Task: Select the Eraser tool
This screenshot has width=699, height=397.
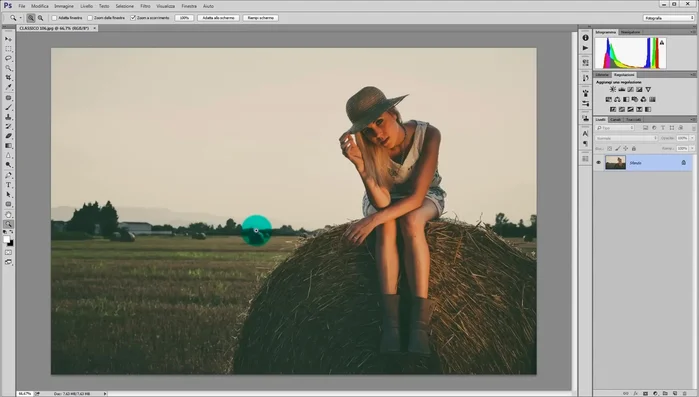Action: coord(8,136)
